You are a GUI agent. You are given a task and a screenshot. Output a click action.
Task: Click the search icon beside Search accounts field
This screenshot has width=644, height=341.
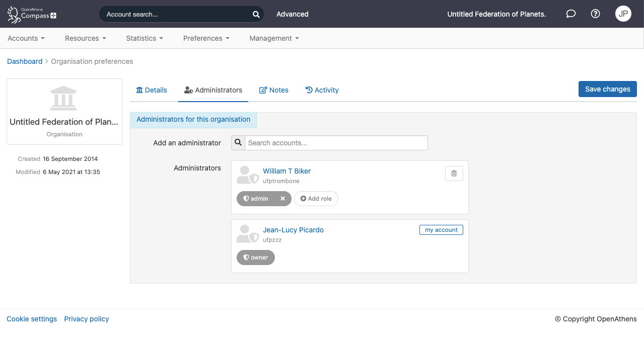(x=238, y=143)
